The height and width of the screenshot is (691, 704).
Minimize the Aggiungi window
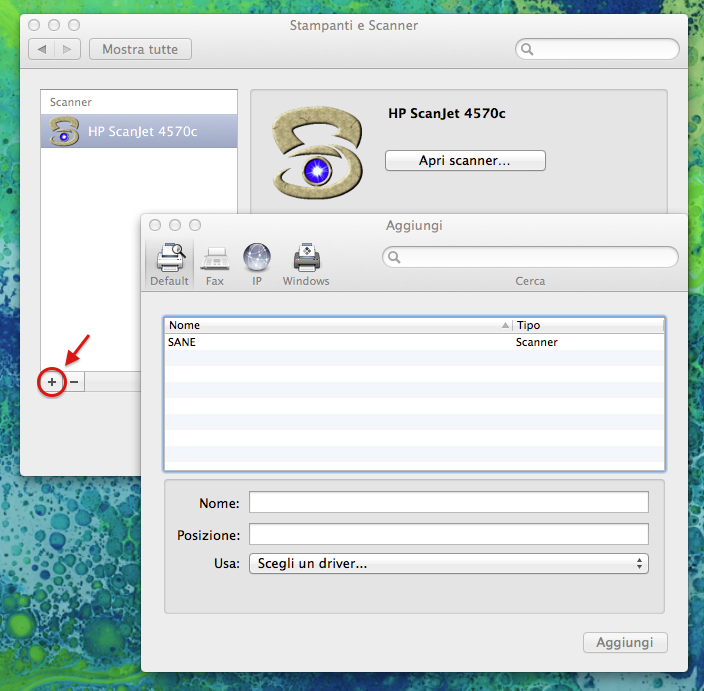click(x=175, y=225)
